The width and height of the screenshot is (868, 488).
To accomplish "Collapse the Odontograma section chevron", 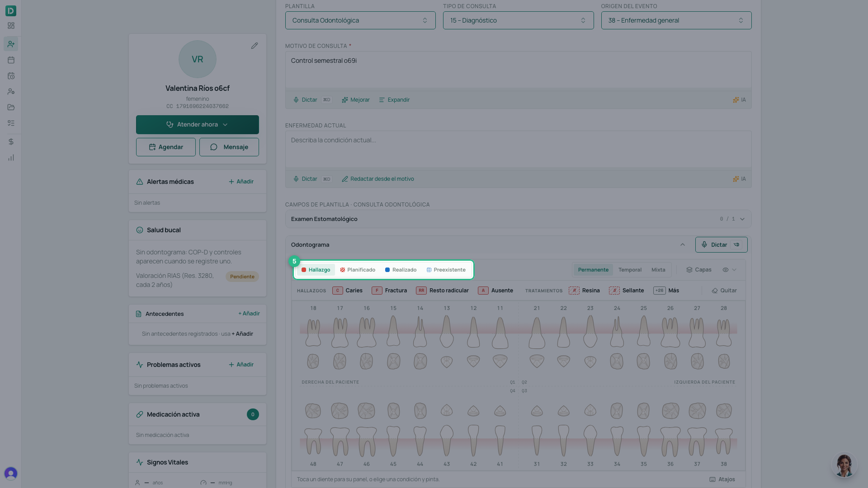I will (682, 245).
